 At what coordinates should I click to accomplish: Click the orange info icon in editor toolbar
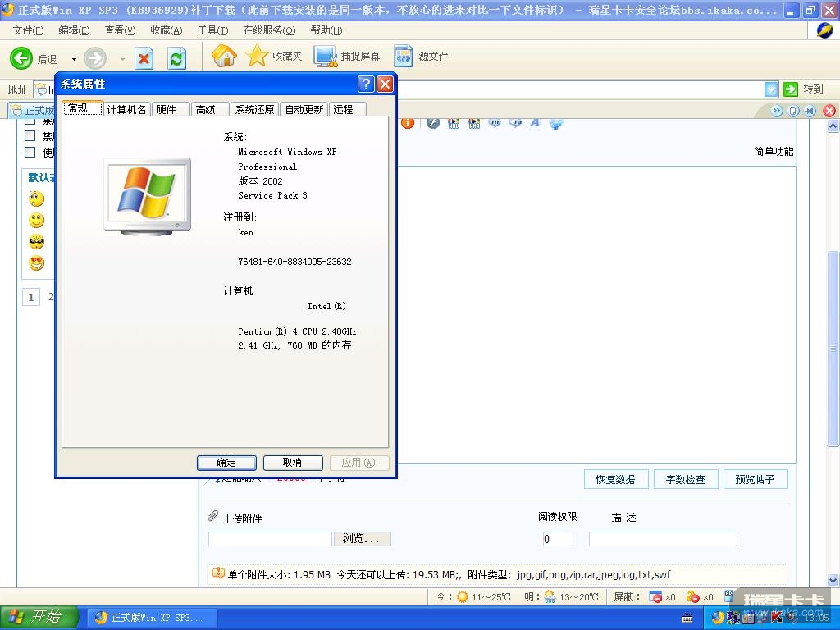coord(408,123)
